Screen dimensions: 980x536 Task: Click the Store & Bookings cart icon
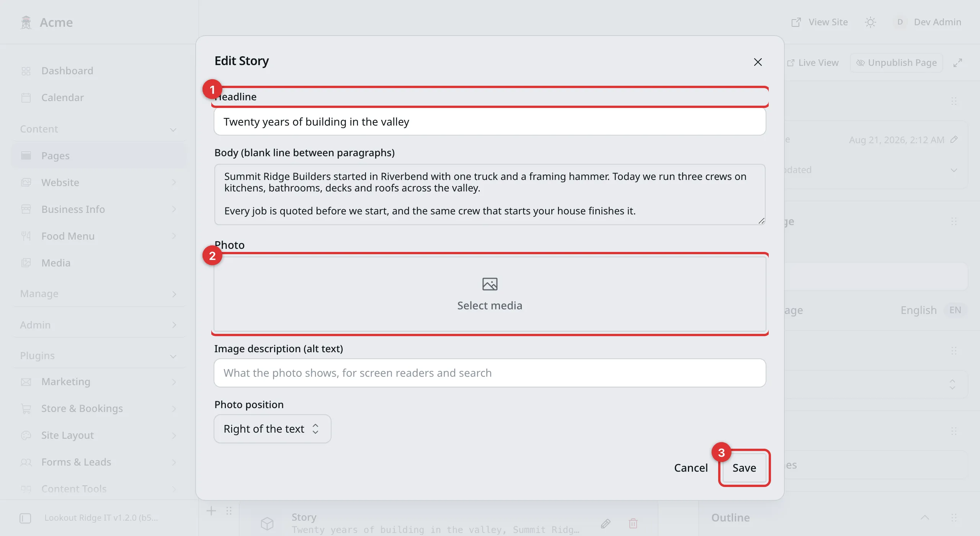coord(26,409)
